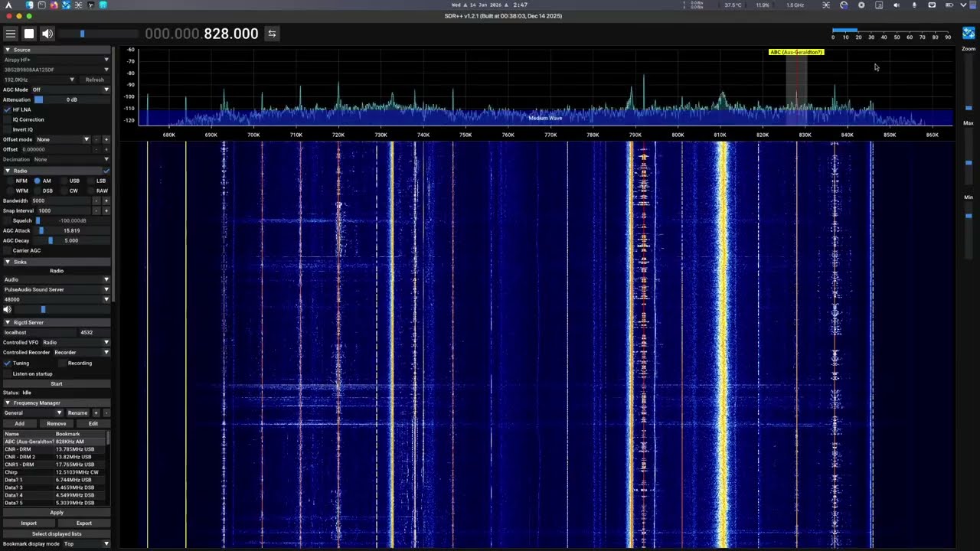Open the AGC Mode dropdown
Screen dimensions: 980x551
[x=70, y=90]
